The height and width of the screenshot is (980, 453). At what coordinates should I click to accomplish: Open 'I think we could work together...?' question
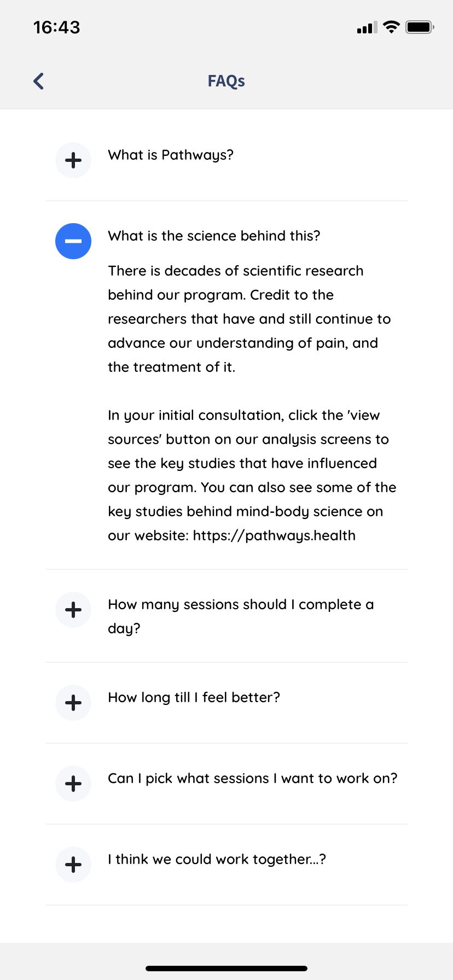coord(217,859)
